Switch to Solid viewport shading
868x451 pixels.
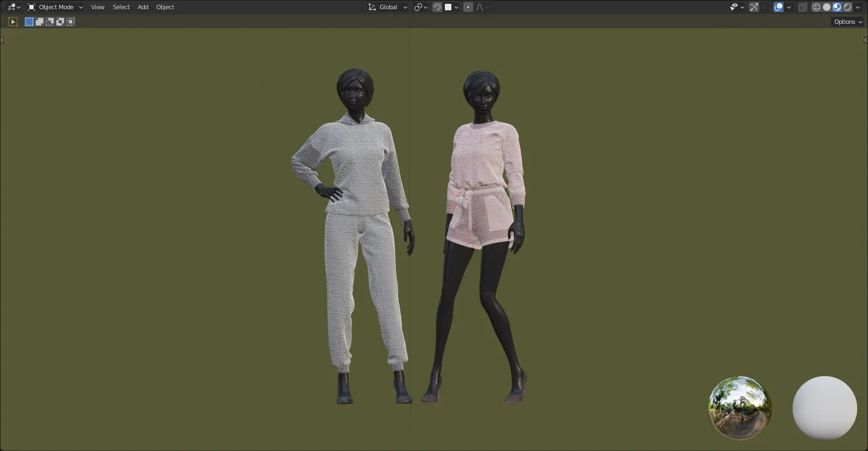[827, 7]
